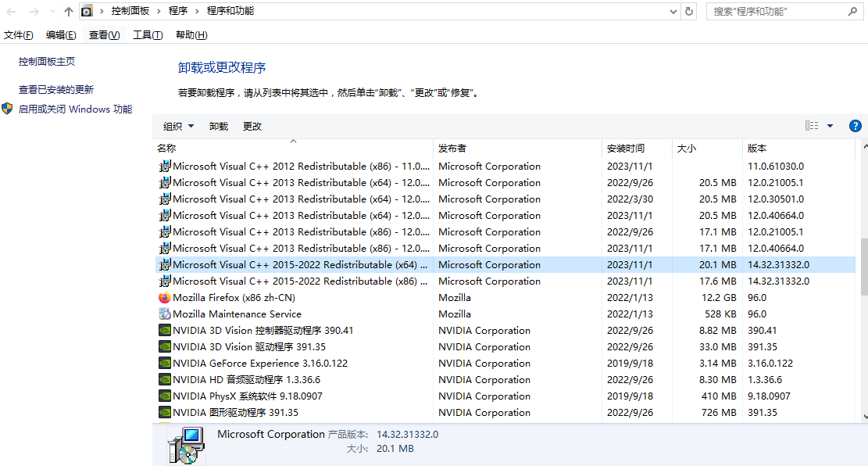Open the 组织 dropdown menu
The width and height of the screenshot is (868, 466).
pos(175,125)
